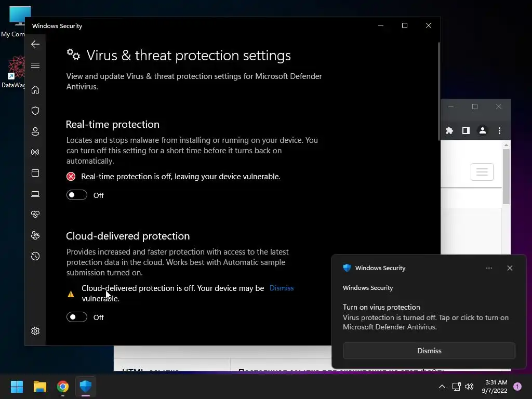Click the real-time protection error icon
The image size is (532, 399).
tap(71, 177)
